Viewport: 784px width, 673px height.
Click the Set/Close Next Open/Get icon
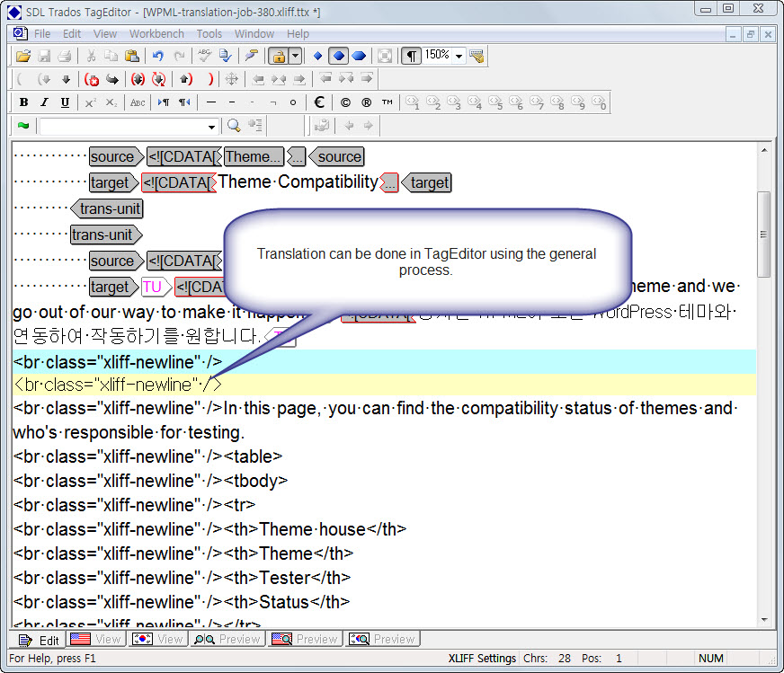(138, 79)
